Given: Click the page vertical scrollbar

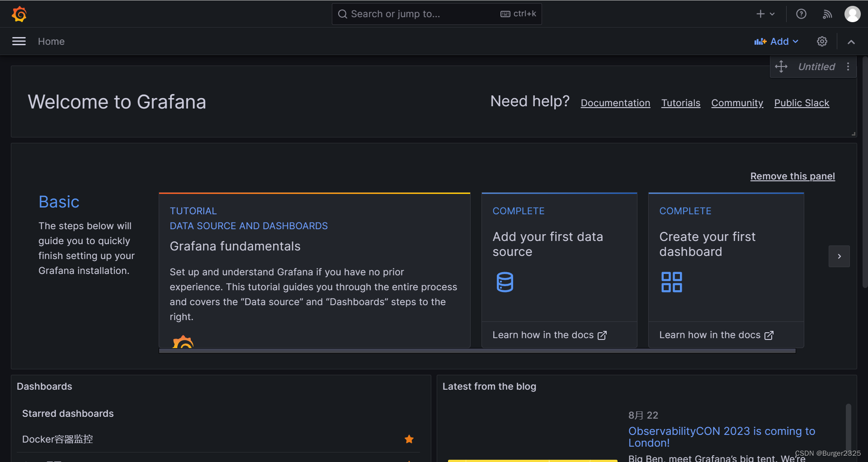Looking at the screenshot, I should (865, 172).
